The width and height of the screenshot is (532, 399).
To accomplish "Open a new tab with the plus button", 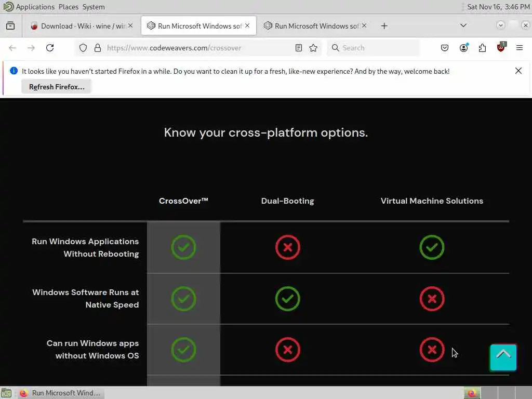I will (x=384, y=26).
